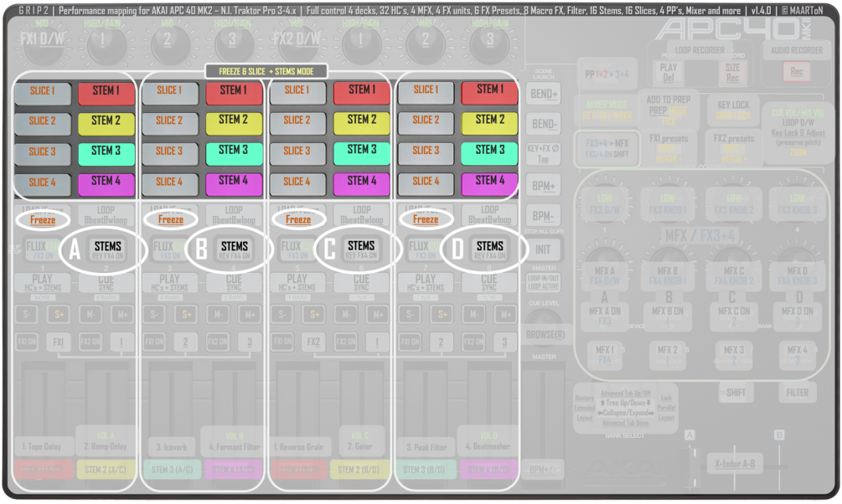Click the FX2 D/W knob
The height and width of the screenshot is (504, 842).
point(297,41)
